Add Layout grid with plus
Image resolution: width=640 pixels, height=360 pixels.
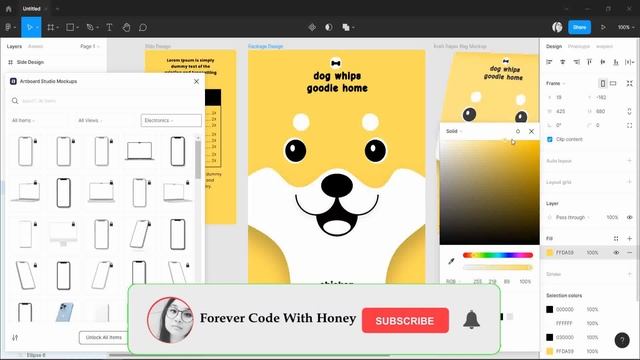click(x=630, y=182)
